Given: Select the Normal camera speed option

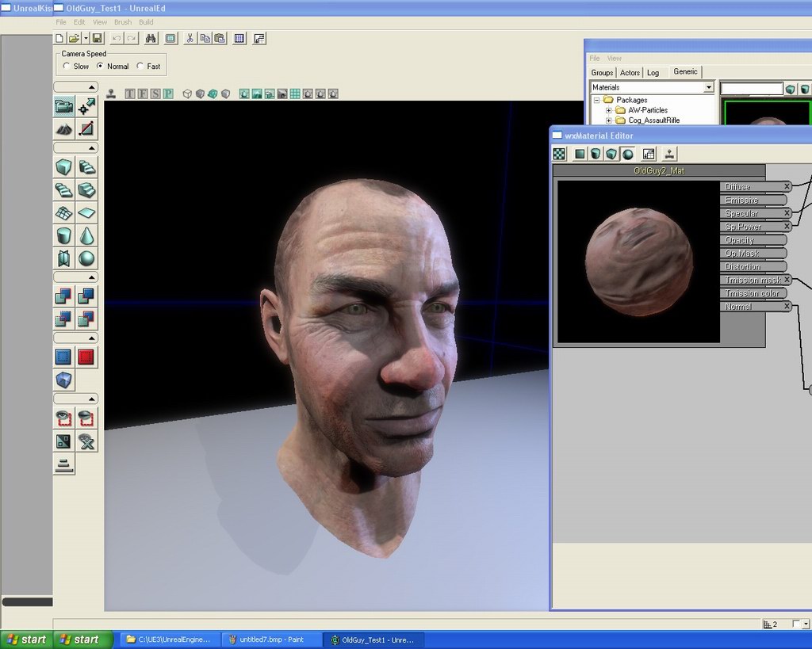Looking at the screenshot, I should (101, 67).
